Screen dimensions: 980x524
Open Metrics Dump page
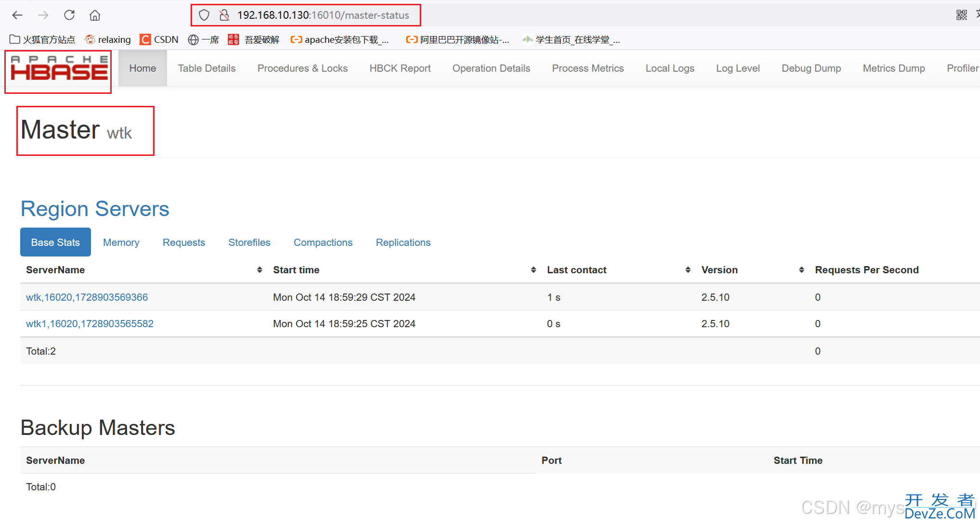pyautogui.click(x=894, y=68)
